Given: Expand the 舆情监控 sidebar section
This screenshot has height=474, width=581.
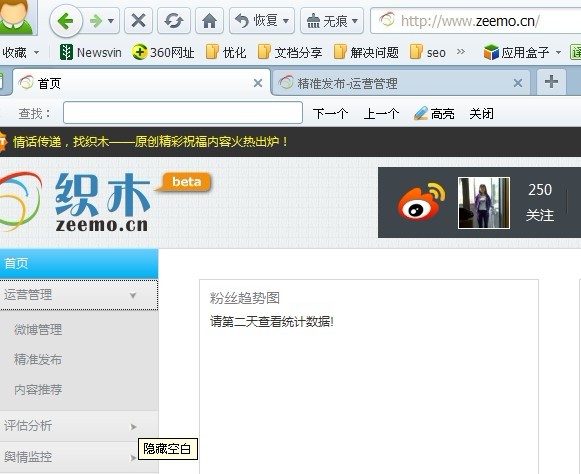Looking at the screenshot, I should pos(79,457).
